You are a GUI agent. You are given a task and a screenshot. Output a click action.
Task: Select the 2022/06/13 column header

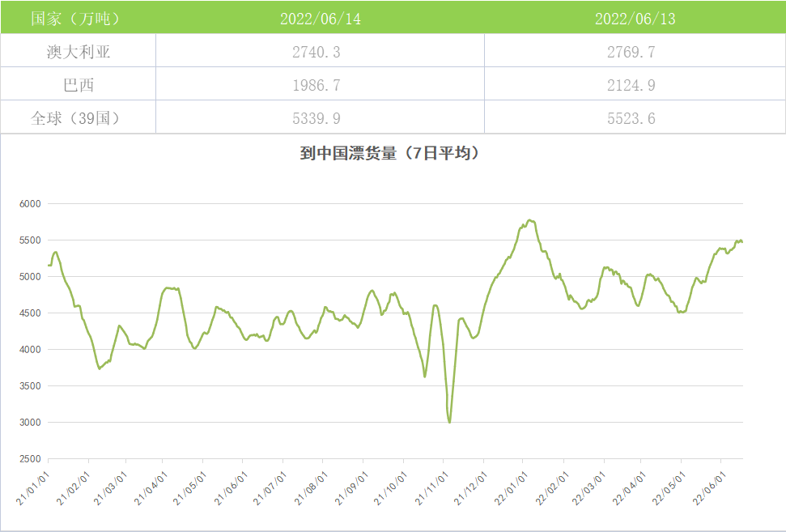click(635, 19)
